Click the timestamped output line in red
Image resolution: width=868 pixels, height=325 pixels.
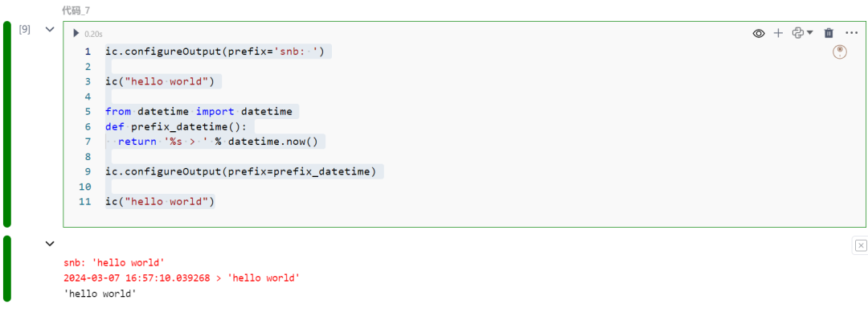182,278
